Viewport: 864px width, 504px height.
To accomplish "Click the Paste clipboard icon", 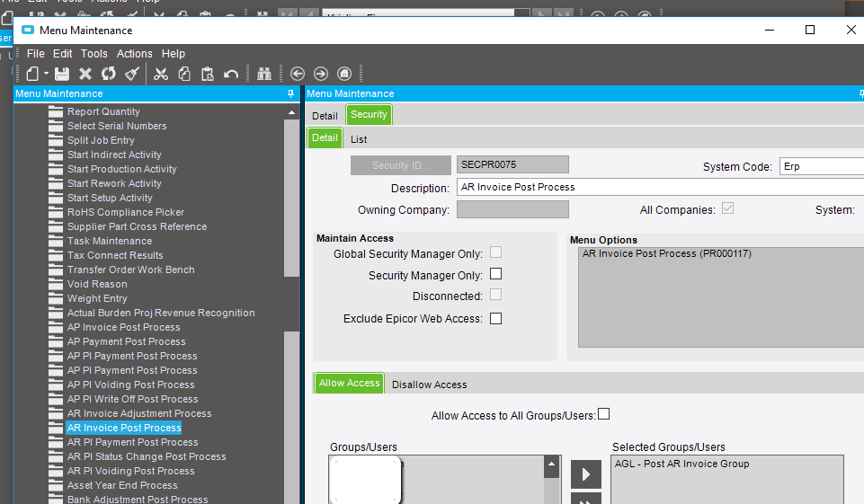I will click(207, 74).
